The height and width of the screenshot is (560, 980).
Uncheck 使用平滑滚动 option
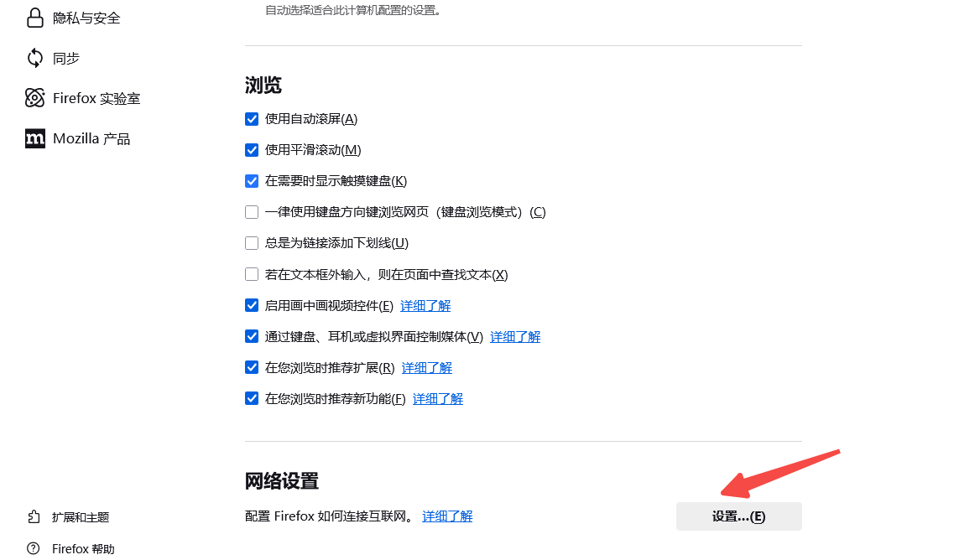(252, 150)
